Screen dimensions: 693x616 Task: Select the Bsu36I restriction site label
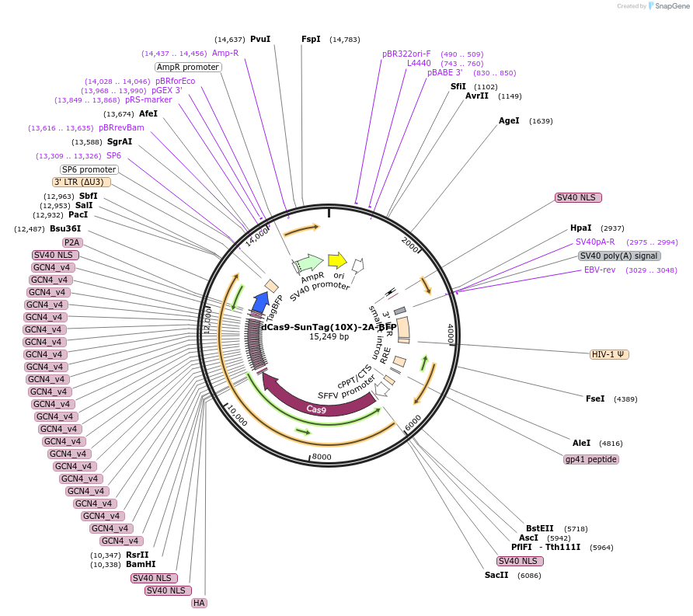tap(65, 229)
